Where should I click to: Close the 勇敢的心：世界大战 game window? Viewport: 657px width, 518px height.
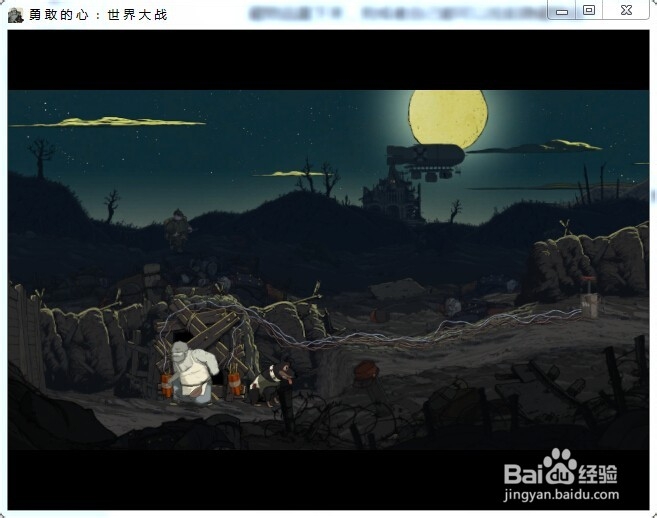[626, 10]
